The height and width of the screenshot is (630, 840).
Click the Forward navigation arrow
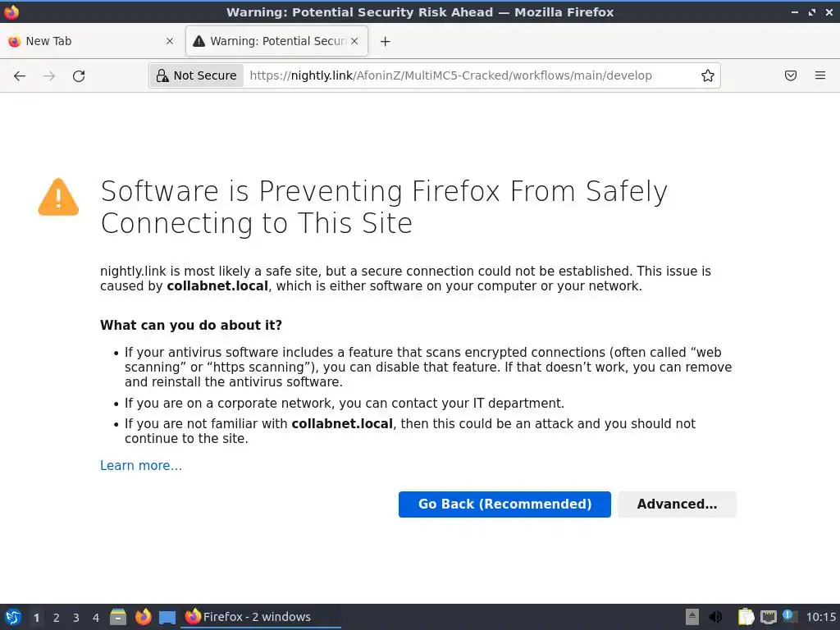click(49, 76)
